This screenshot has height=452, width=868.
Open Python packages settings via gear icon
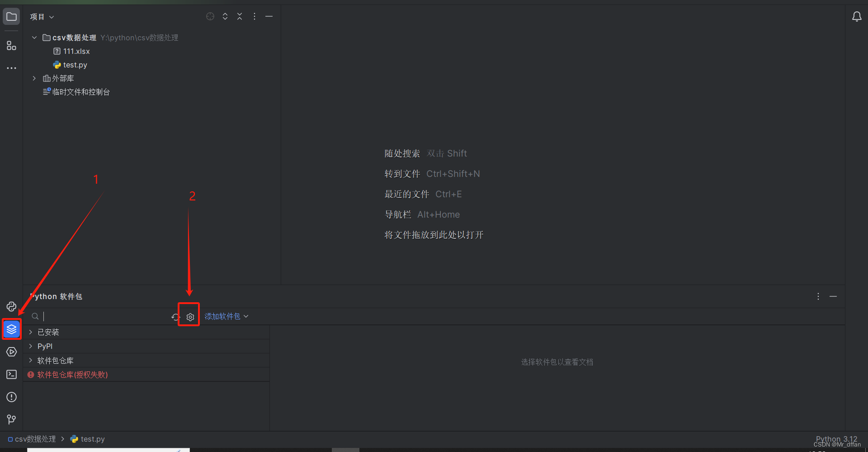point(189,316)
